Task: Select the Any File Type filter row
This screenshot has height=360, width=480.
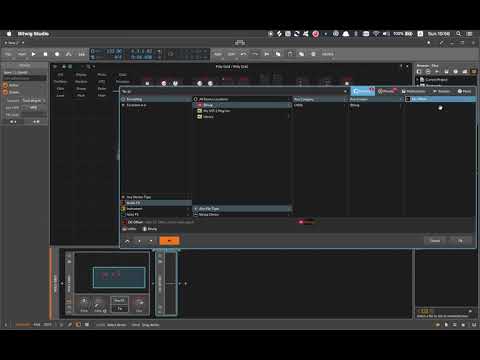Action: coord(242,209)
